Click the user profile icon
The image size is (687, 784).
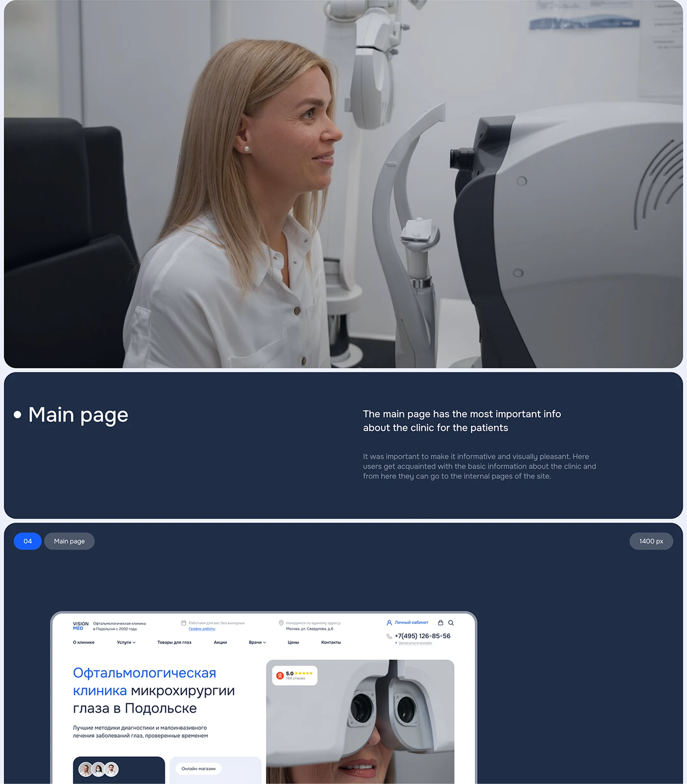(x=389, y=623)
